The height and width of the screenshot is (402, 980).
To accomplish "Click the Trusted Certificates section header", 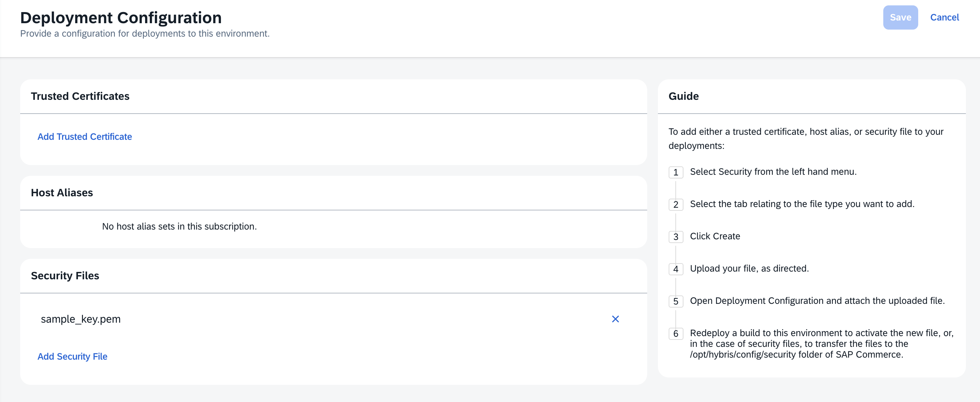I will [x=80, y=96].
